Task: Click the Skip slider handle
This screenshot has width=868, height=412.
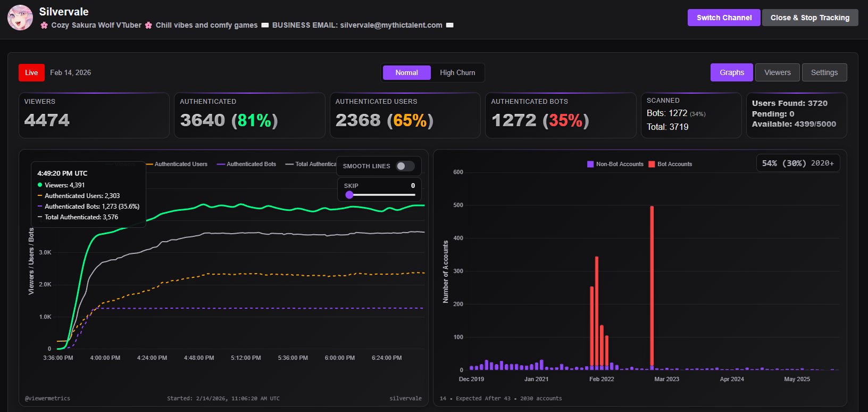Action: [x=349, y=195]
